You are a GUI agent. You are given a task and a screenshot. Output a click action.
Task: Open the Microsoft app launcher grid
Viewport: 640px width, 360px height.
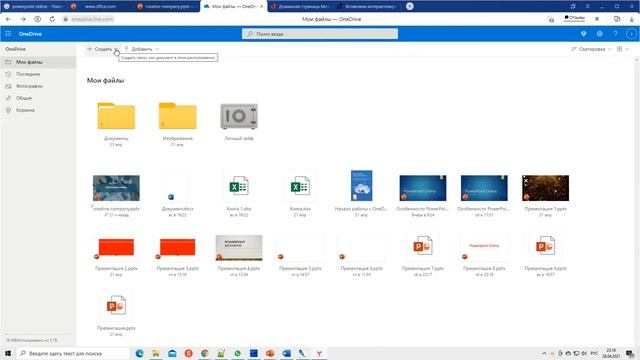click(8, 34)
